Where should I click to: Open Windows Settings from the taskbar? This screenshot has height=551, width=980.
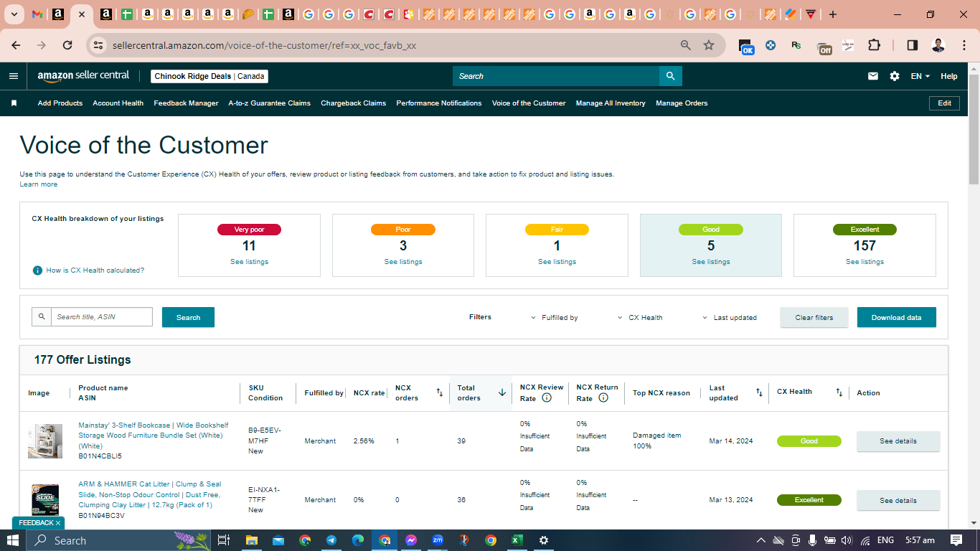click(544, 540)
